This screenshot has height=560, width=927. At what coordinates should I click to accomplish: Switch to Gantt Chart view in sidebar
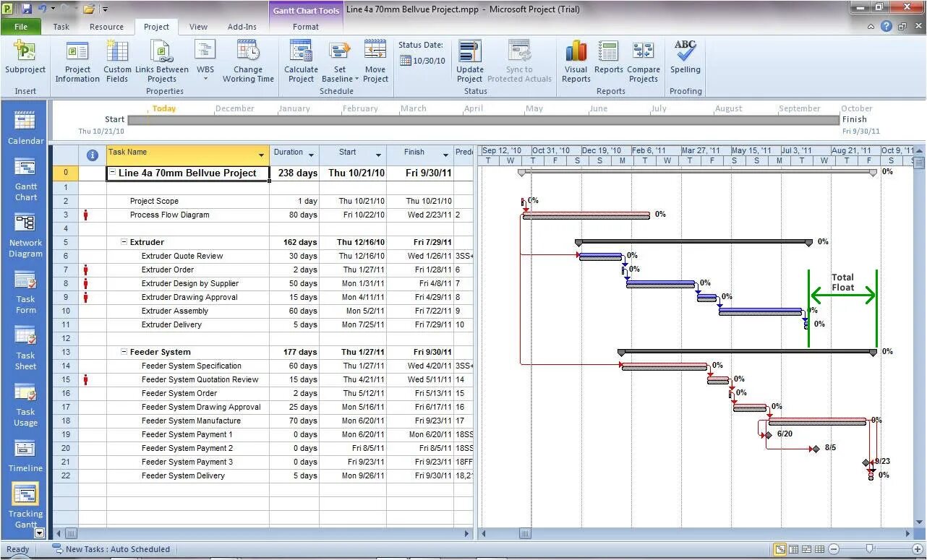25,181
